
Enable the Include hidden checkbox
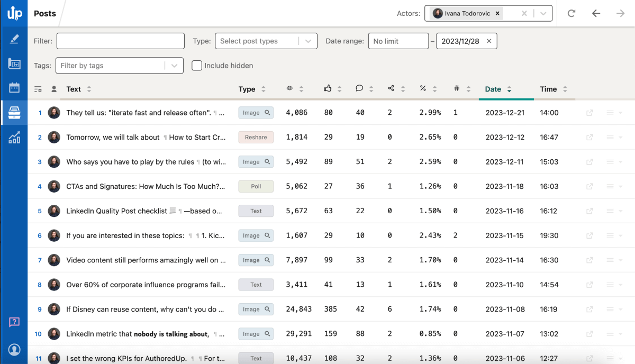[196, 66]
